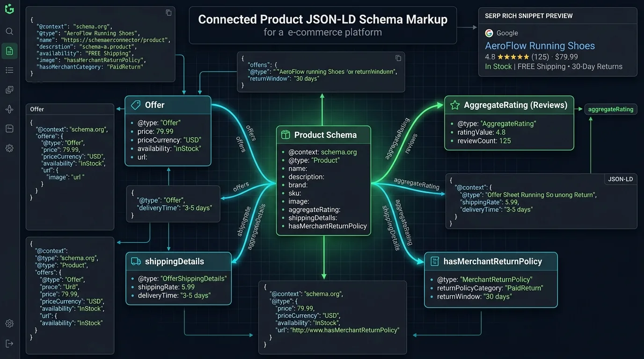This screenshot has height=359, width=644.
Task: Click reviewCount: 125 field
Action: coord(484,141)
